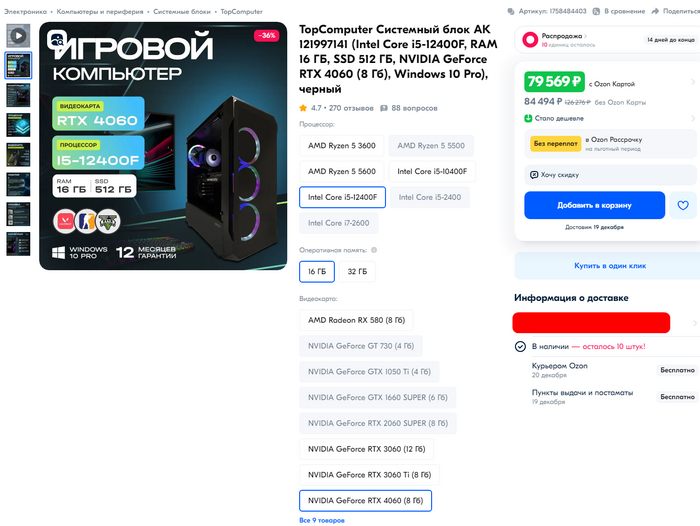Add product to favorites with heart icon
The width and height of the screenshot is (700, 526).
point(683,206)
